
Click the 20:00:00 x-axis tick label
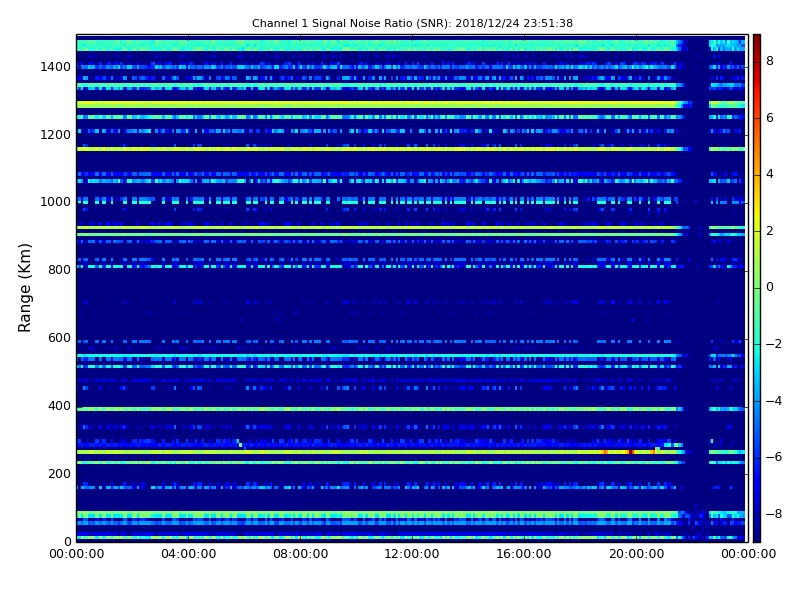coord(636,554)
